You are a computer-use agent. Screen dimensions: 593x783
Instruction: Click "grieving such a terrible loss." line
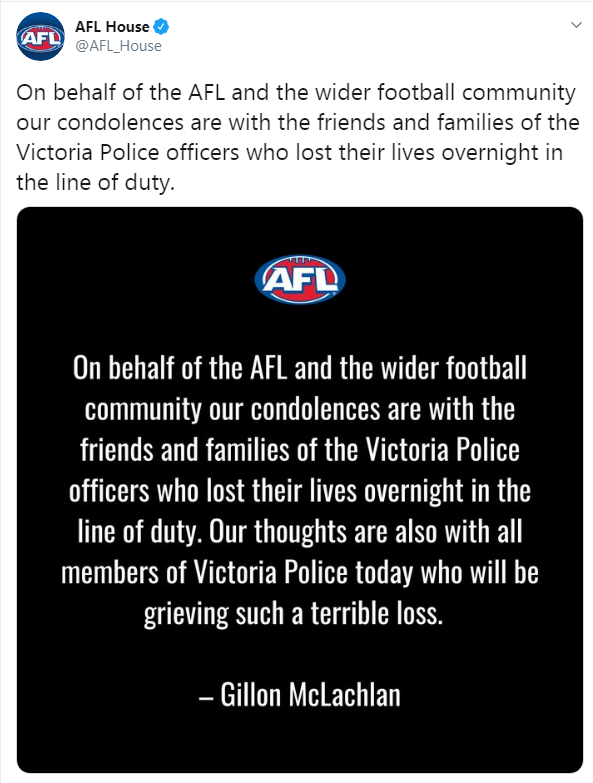[293, 613]
